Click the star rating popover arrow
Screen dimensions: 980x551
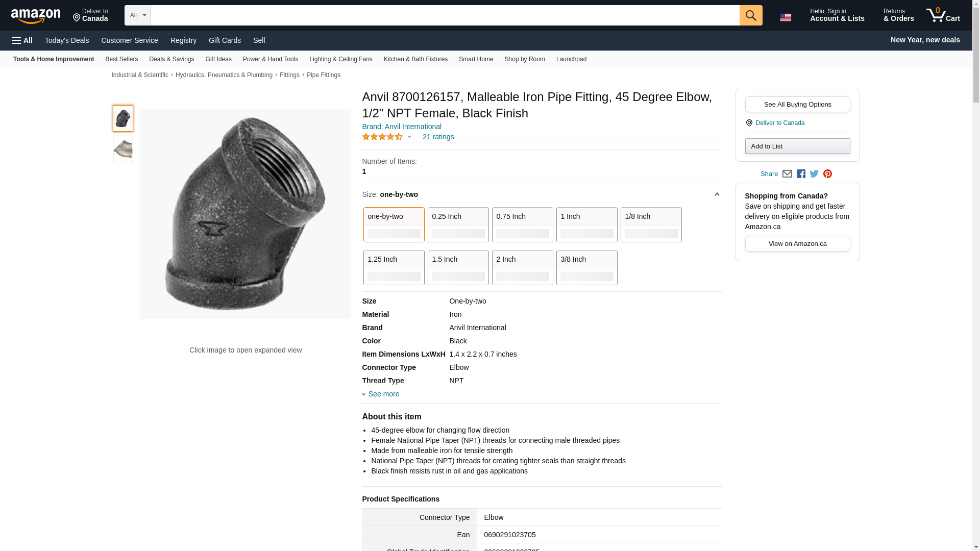click(x=409, y=137)
